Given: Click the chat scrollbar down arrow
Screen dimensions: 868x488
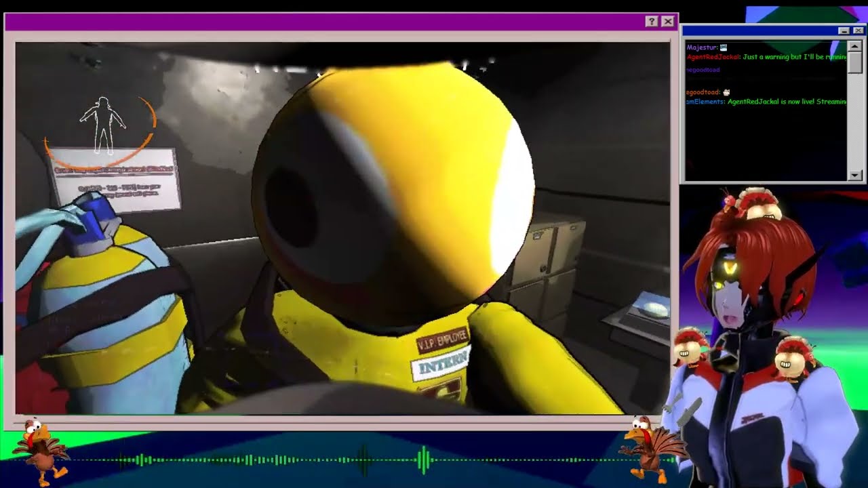Looking at the screenshot, I should 855,175.
